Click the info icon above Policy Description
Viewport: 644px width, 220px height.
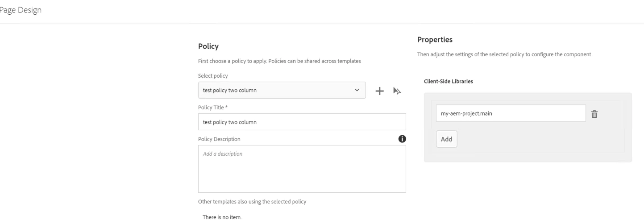tap(402, 139)
